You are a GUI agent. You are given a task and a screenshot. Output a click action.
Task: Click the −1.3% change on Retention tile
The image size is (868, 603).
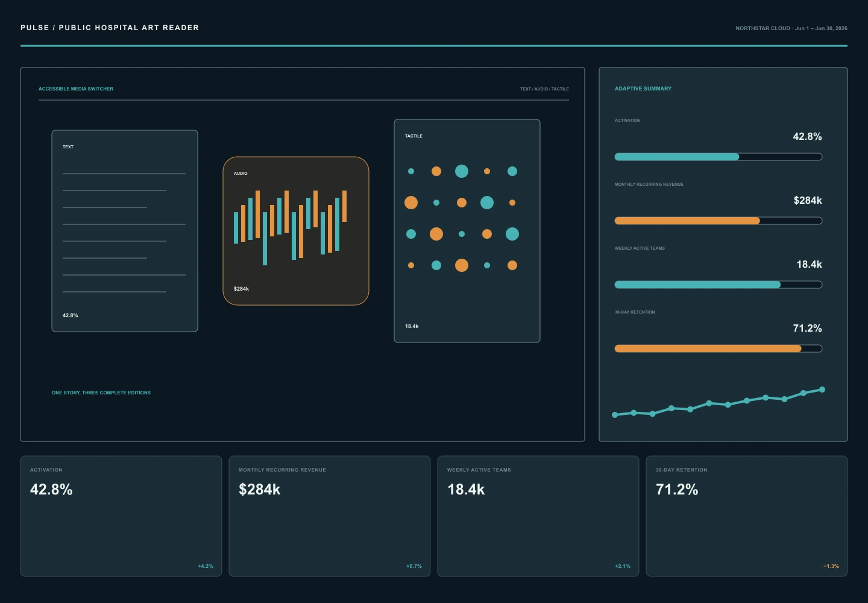click(x=831, y=566)
